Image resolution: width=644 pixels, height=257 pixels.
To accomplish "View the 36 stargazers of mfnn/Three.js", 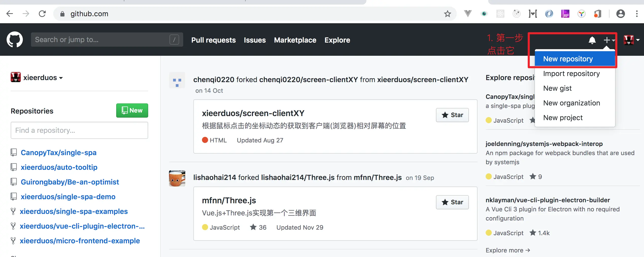I will point(258,227).
